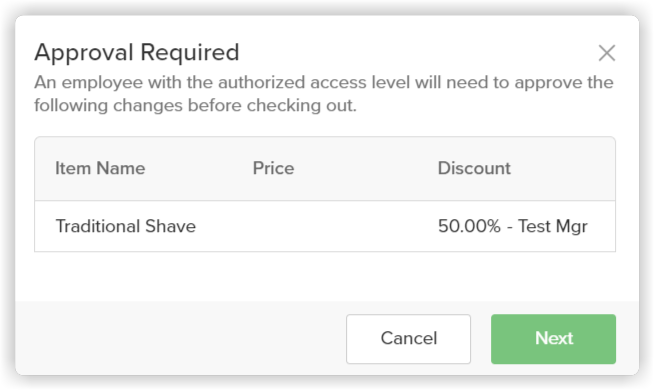Screen dimensions: 655x391
Task: Select the Item Name column header
Action: (100, 168)
